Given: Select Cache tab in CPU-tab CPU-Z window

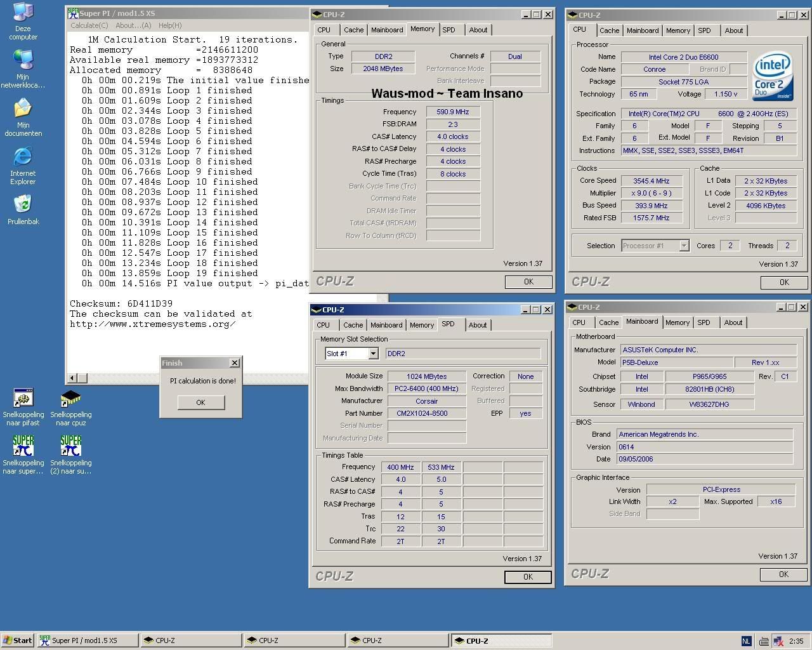Looking at the screenshot, I should [609, 30].
